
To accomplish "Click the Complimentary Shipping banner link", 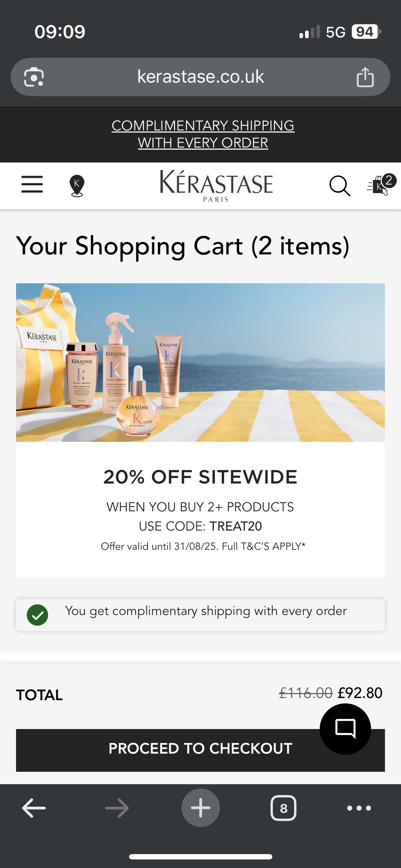I will pos(203,134).
